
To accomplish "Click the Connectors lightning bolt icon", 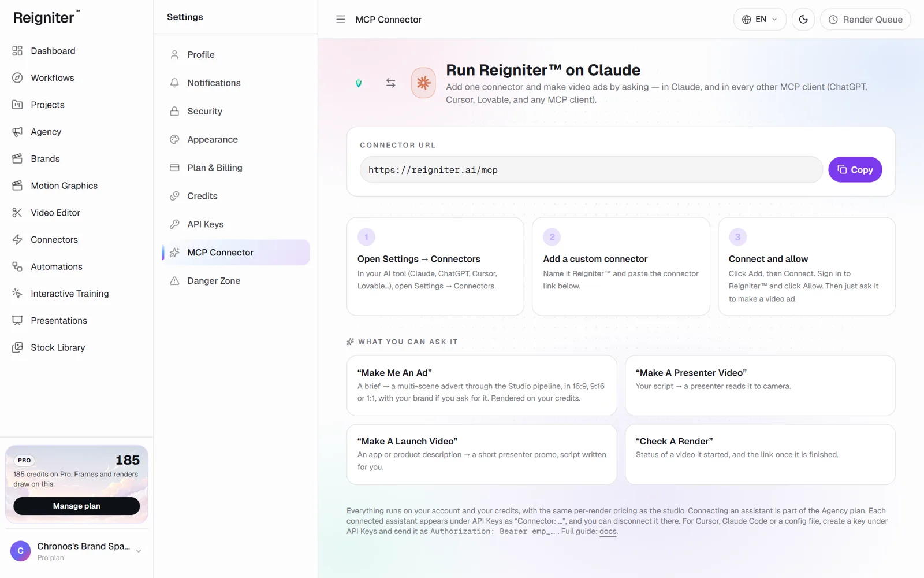I will (x=17, y=239).
